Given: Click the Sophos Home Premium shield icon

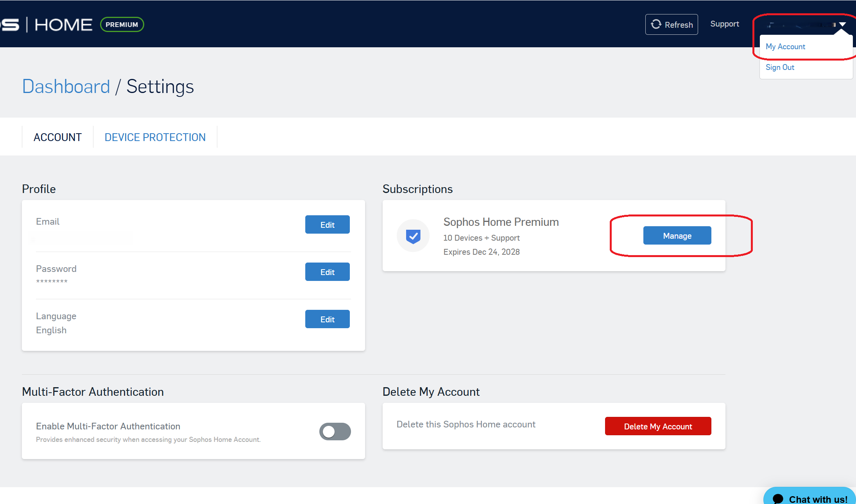Looking at the screenshot, I should pyautogui.click(x=413, y=236).
